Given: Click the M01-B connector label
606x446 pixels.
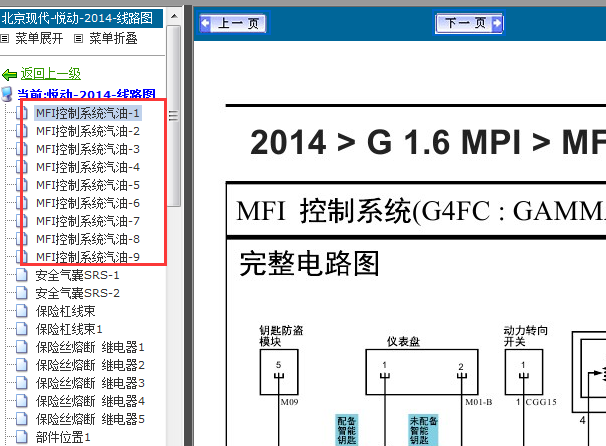Looking at the screenshot, I should pyautogui.click(x=478, y=402).
